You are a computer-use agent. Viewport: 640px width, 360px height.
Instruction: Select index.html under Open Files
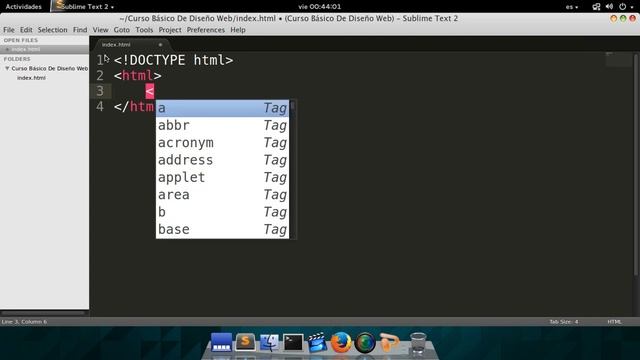click(x=44, y=49)
